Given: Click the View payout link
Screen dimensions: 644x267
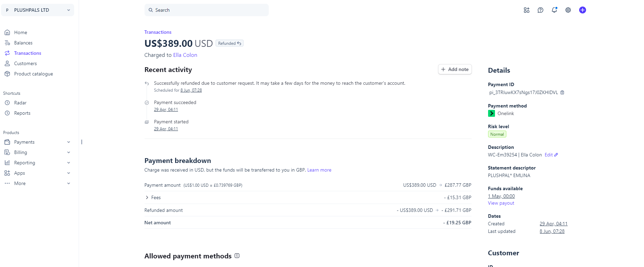Looking at the screenshot, I should coord(501,203).
